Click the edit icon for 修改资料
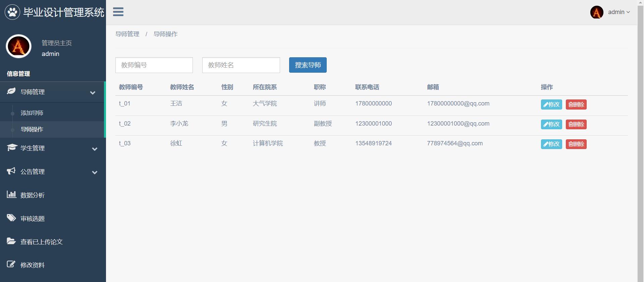Screen dimensions: 644x282 11,264
